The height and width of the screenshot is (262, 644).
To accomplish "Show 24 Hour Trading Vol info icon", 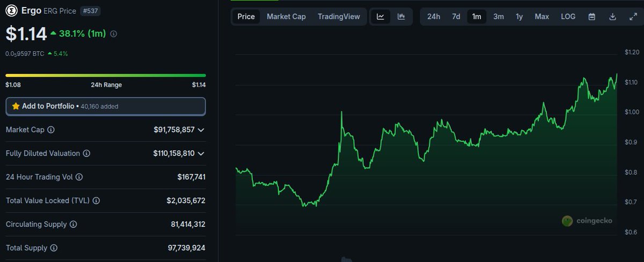I will (79, 177).
